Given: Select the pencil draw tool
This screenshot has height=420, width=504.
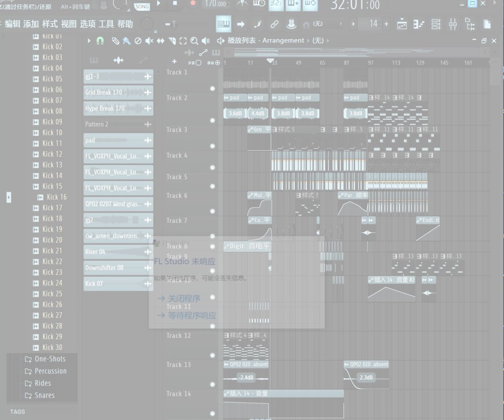Looking at the screenshot, I should click(x=115, y=41).
